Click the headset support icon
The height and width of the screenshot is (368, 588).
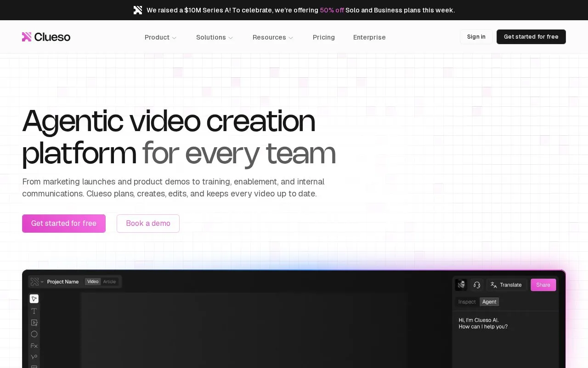tap(477, 285)
